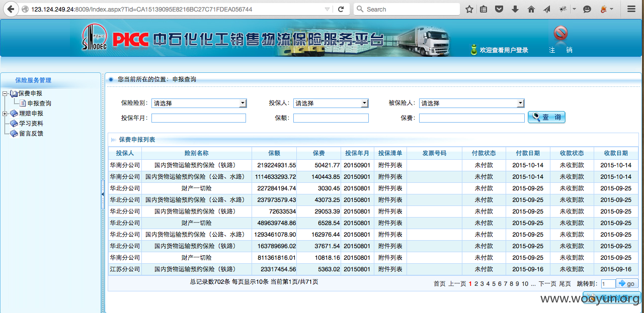Click the green user login icon
Image resolution: width=644 pixels, height=313 pixels.
click(473, 50)
